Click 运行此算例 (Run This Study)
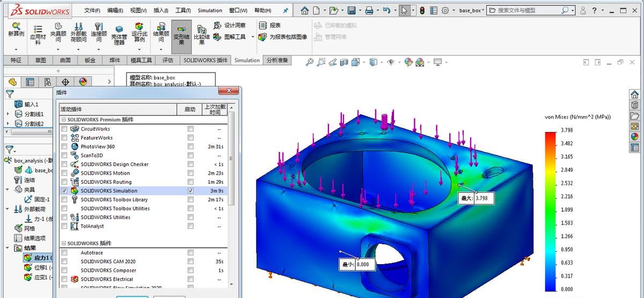Image resolution: width=644 pixels, height=298 pixels. 139,32
